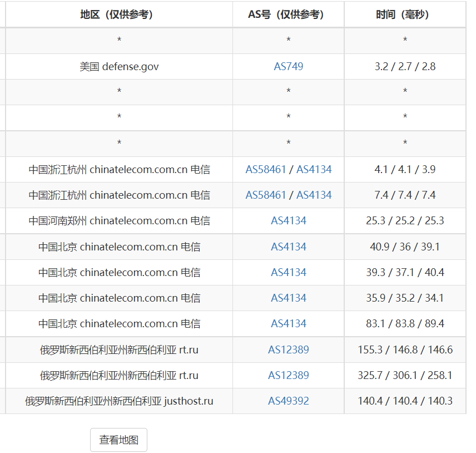Open the AS749 link
Viewport: 476px width, 453px height.
289,66
